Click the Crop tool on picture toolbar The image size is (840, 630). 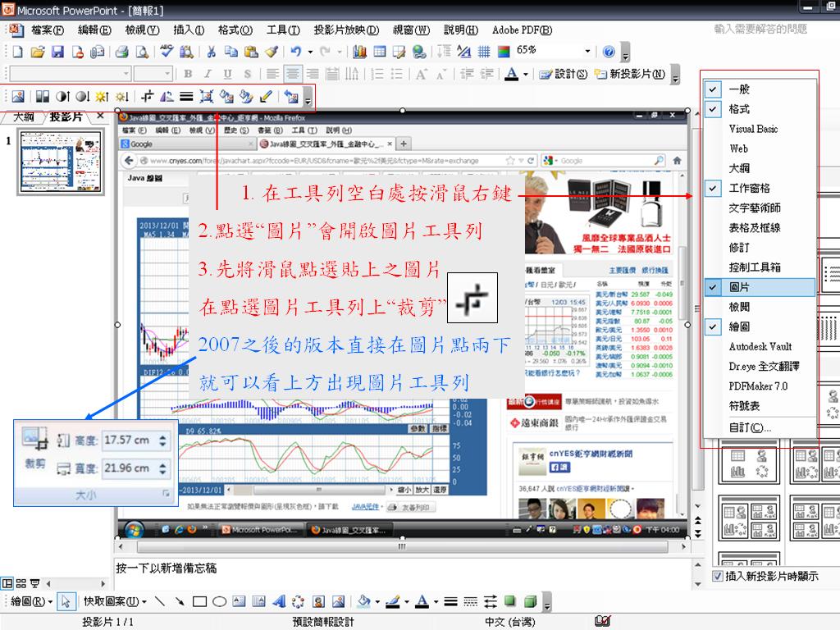click(x=148, y=97)
